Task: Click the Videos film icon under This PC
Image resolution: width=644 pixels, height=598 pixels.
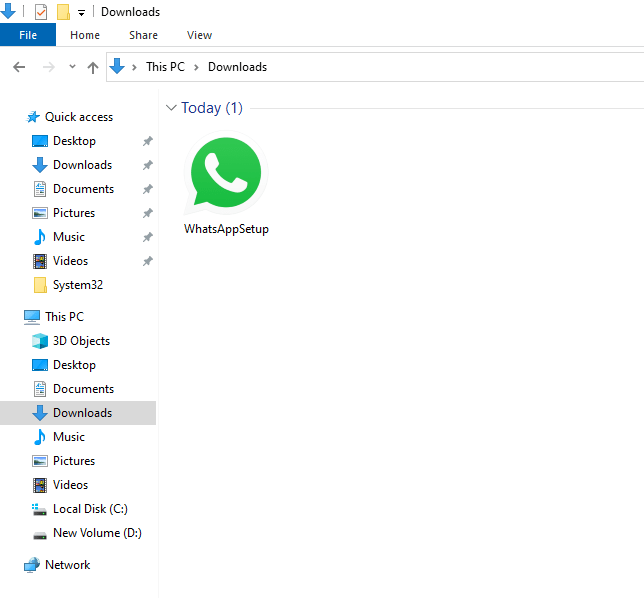Action: pos(40,485)
